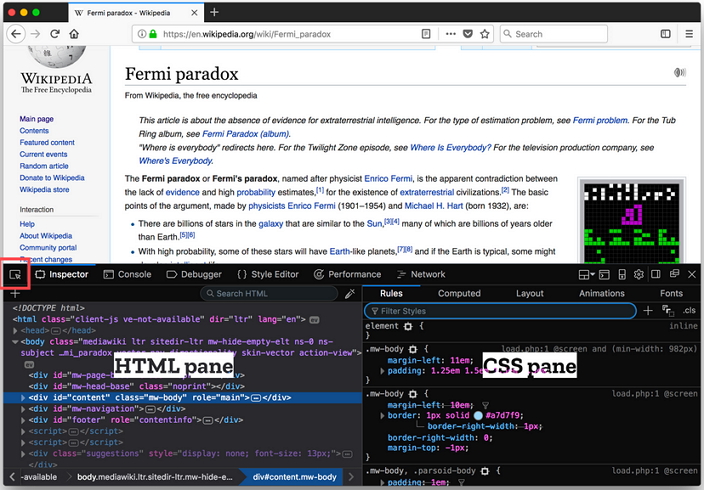Activate the element picker in DevTools
The height and width of the screenshot is (490, 704).
[x=15, y=274]
